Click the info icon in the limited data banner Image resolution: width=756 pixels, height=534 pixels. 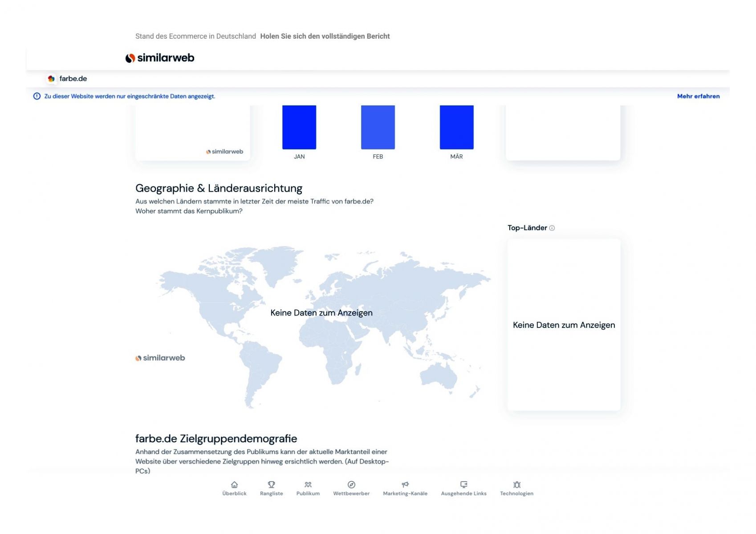click(x=37, y=96)
